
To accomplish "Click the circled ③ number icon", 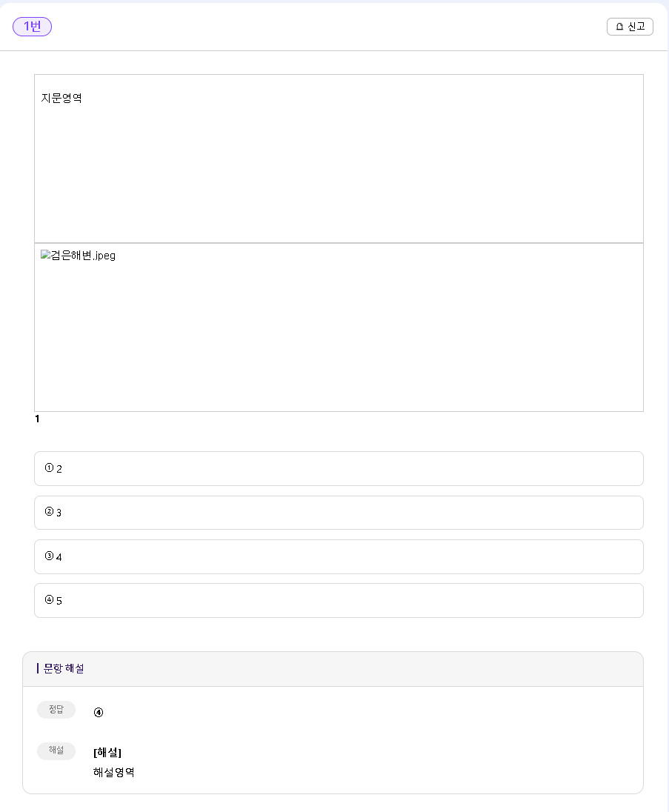I will 49,556.
